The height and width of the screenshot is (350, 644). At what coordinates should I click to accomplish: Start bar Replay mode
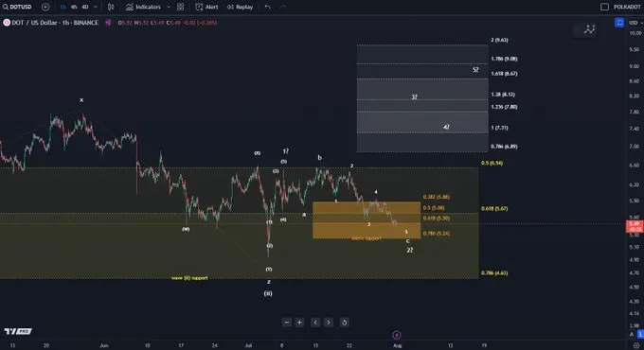tap(240, 7)
